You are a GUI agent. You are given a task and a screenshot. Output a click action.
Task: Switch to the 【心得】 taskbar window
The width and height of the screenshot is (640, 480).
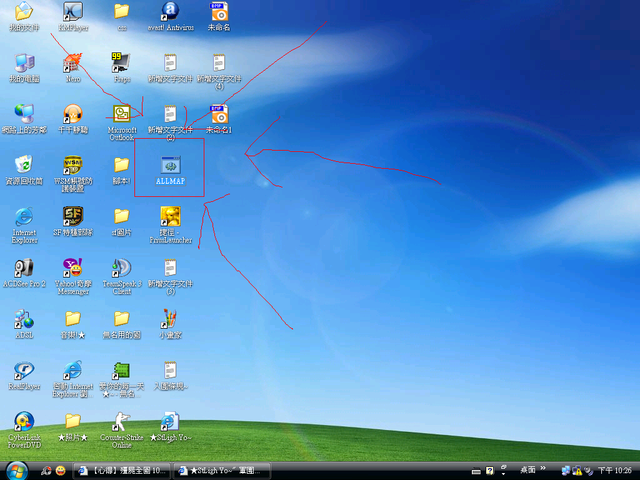tap(122, 470)
